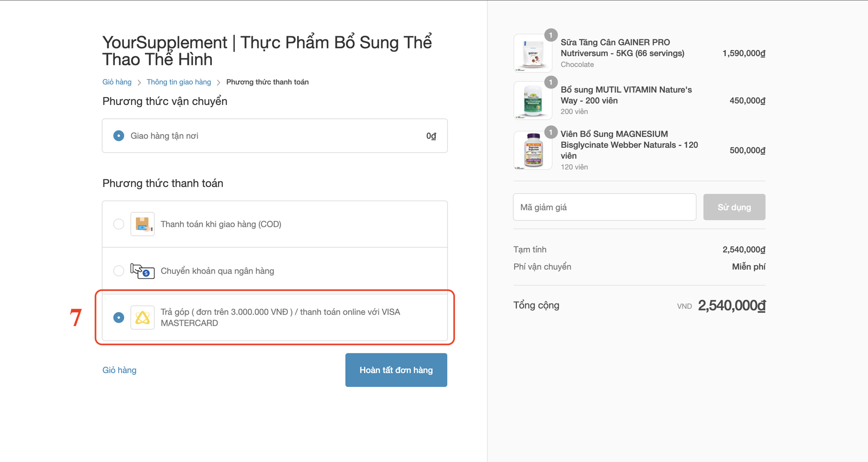Click 'Sử dụng' discount apply button
Image resolution: width=868 pixels, height=462 pixels.
734,207
